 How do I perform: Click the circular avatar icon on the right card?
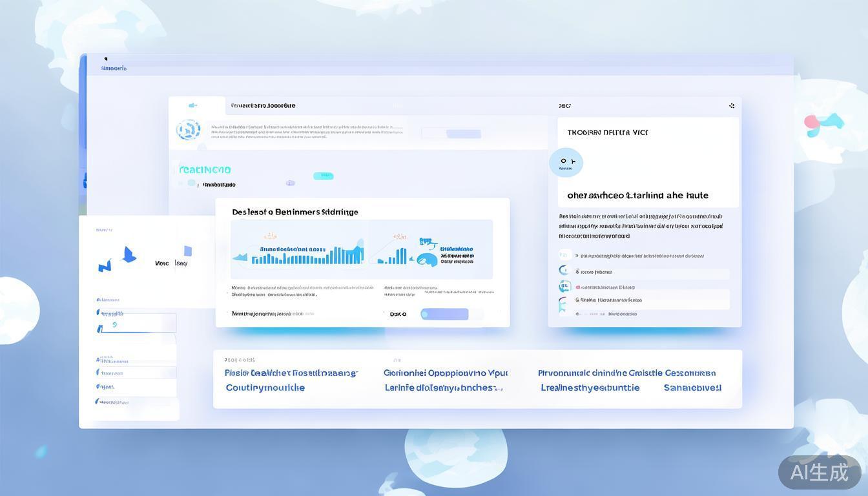566,162
